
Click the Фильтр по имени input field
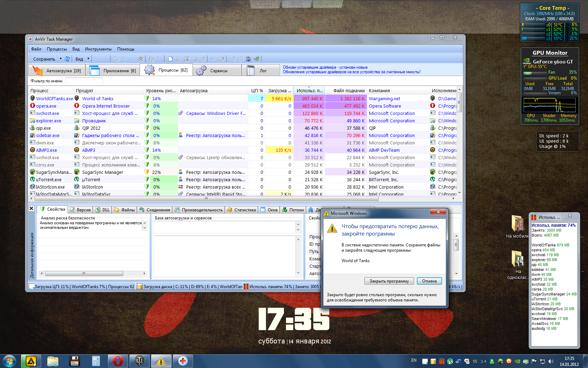coord(84,81)
